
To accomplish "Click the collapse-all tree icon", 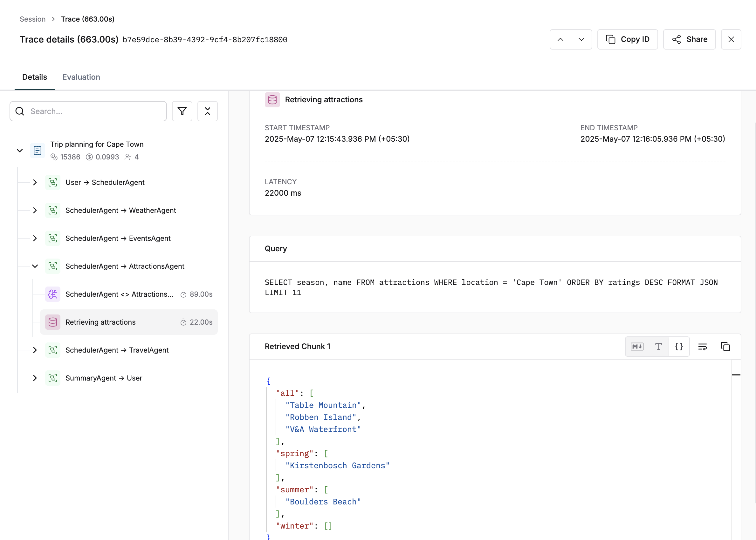I will 207,111.
